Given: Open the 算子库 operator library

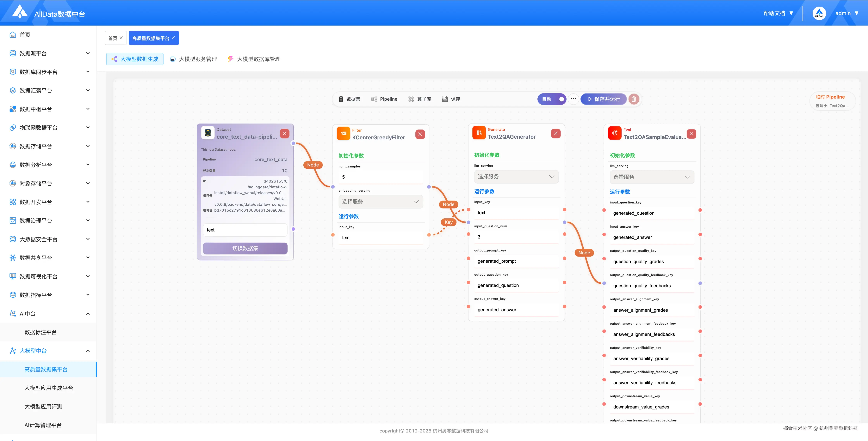Looking at the screenshot, I should click(x=419, y=99).
